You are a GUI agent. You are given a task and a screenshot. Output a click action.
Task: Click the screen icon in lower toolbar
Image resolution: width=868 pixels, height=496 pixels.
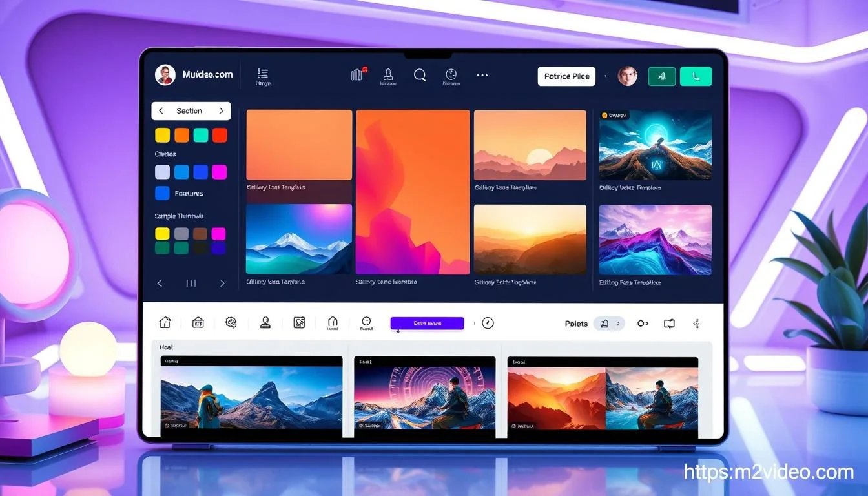coord(669,324)
